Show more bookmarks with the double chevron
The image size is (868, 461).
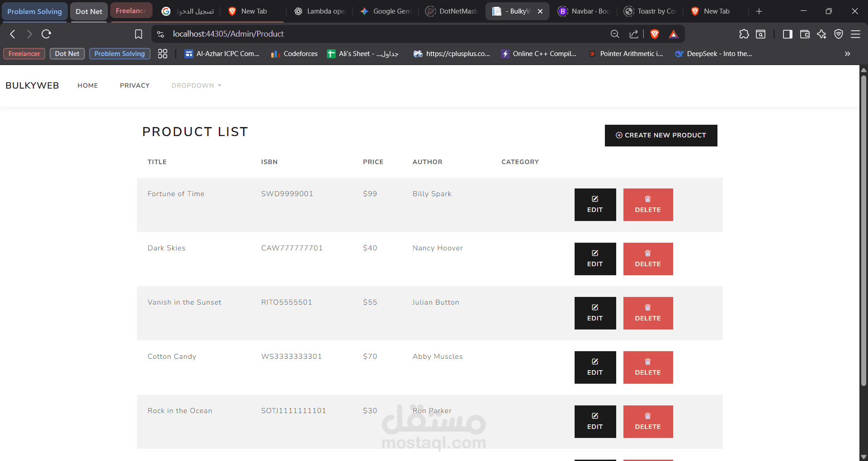click(847, 54)
